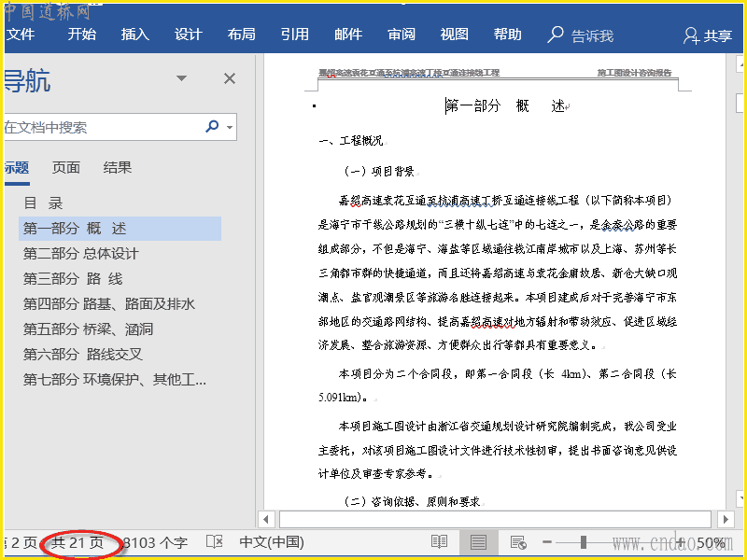This screenshot has height=560, width=747.
Task: Switch to Read Mode view icon
Action: (x=439, y=542)
